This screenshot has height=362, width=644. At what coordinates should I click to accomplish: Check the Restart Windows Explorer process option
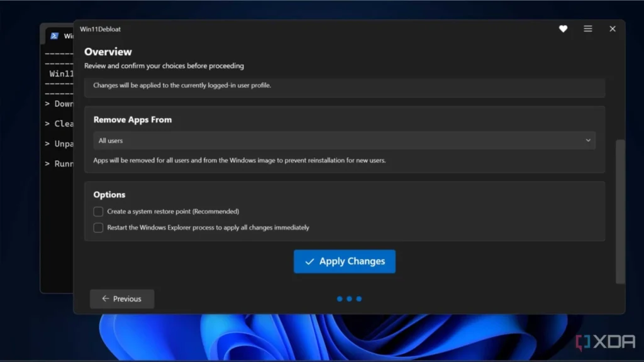(x=98, y=228)
